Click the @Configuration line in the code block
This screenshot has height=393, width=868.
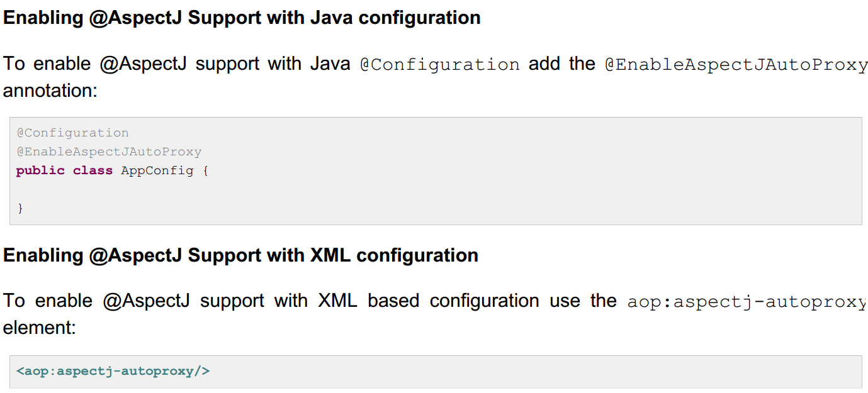pos(72,133)
